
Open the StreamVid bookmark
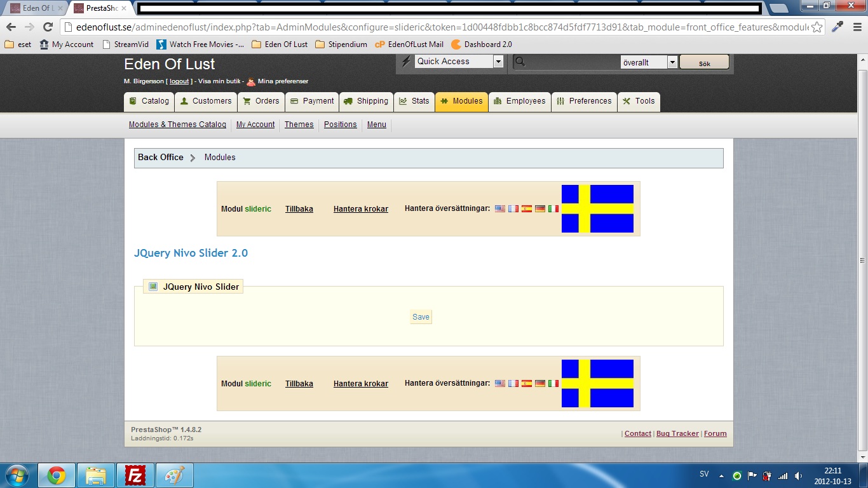pyautogui.click(x=125, y=44)
